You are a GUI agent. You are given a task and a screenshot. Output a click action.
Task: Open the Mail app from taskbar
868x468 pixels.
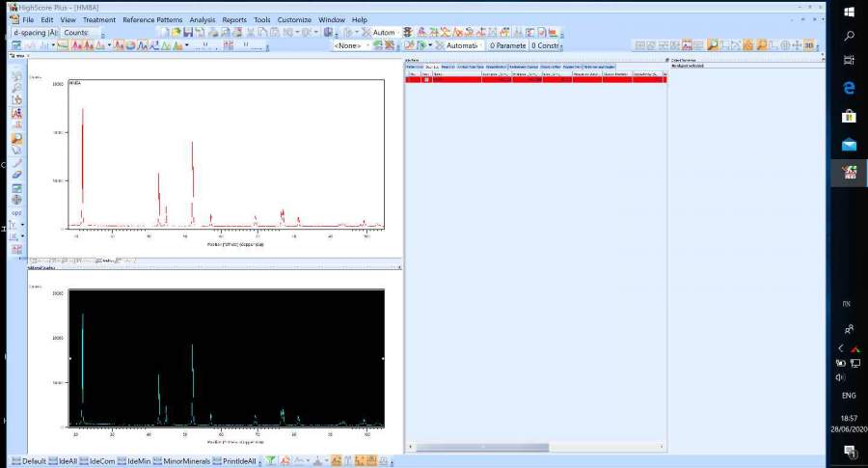(849, 145)
